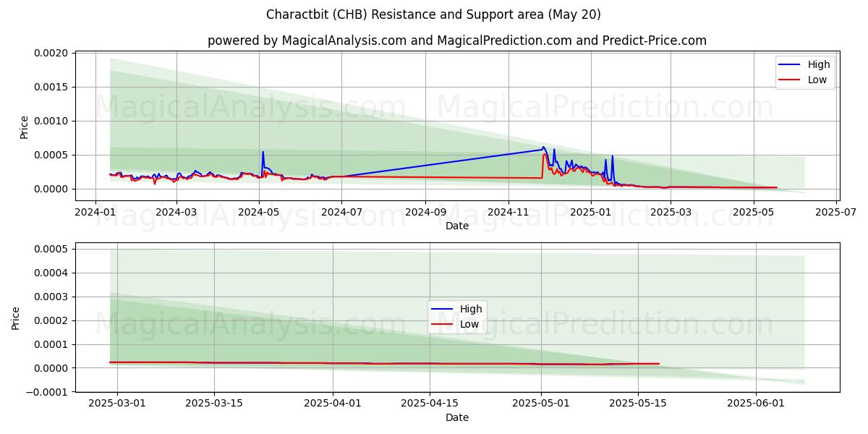Click the '2025-03' x-axis label of the top chart
Screen dimensions: 868x434
(671, 212)
